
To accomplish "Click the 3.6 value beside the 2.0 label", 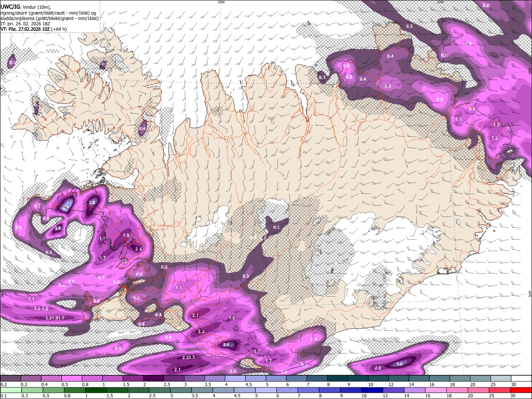I will tap(399, 364).
